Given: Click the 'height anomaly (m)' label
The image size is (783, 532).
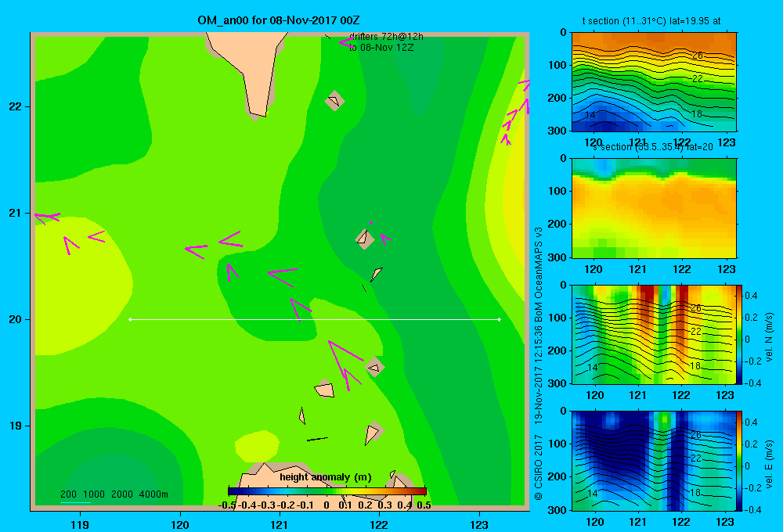Looking at the screenshot, I should pos(326,477).
